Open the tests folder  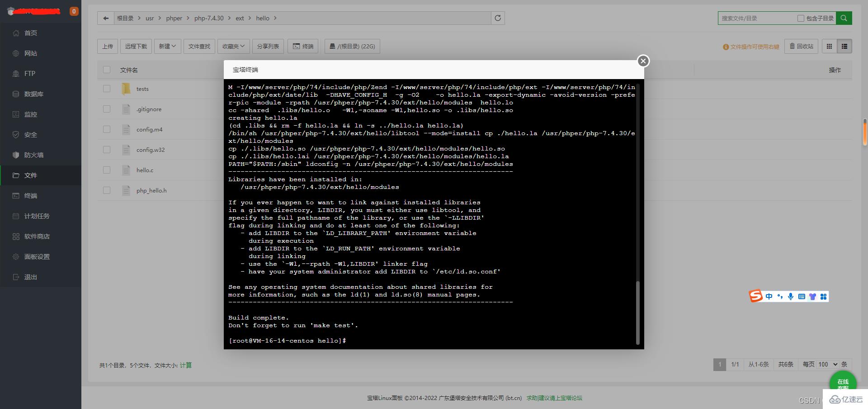[x=142, y=89]
